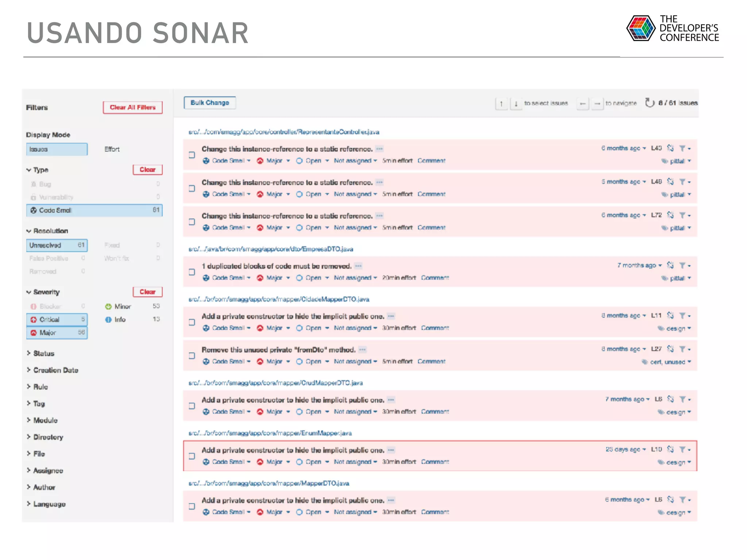Open filter funnel for duplicated blocks issue

point(685,265)
